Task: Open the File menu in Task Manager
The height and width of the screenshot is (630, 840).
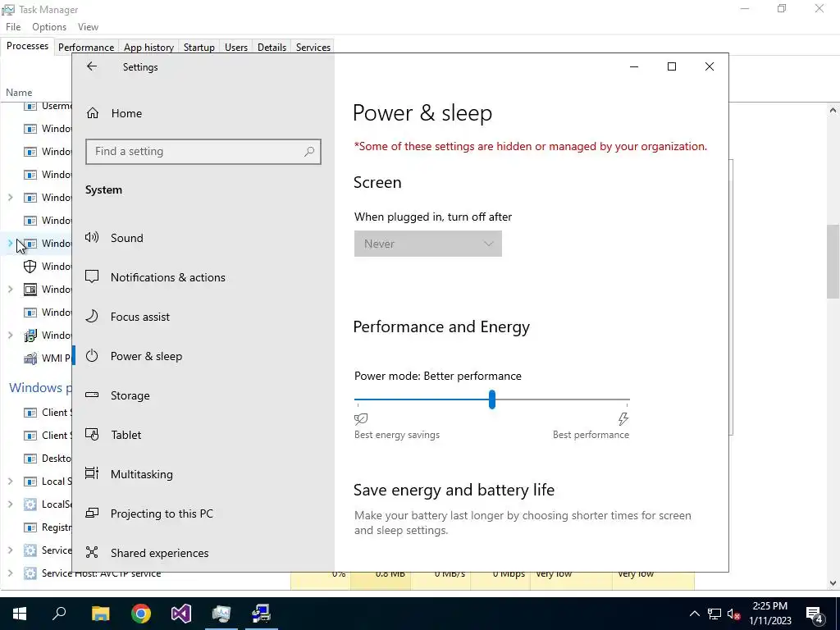Action: click(13, 27)
